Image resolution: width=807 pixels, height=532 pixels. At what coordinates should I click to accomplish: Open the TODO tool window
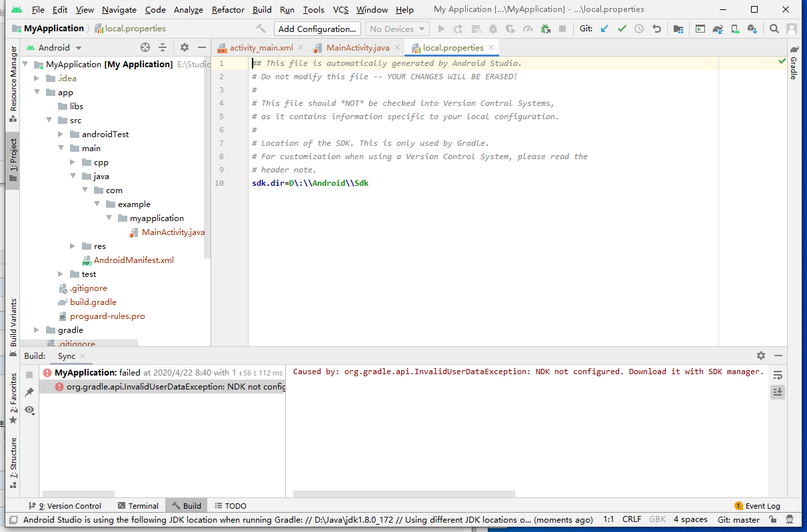pyautogui.click(x=230, y=506)
